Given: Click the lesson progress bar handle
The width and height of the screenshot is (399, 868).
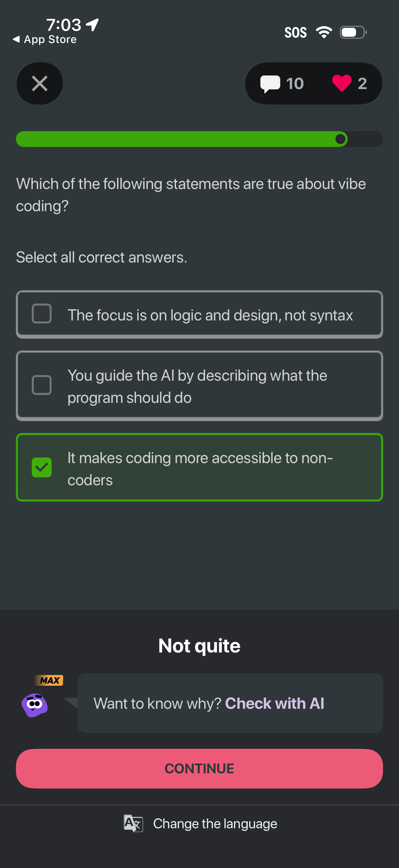Looking at the screenshot, I should pyautogui.click(x=340, y=139).
